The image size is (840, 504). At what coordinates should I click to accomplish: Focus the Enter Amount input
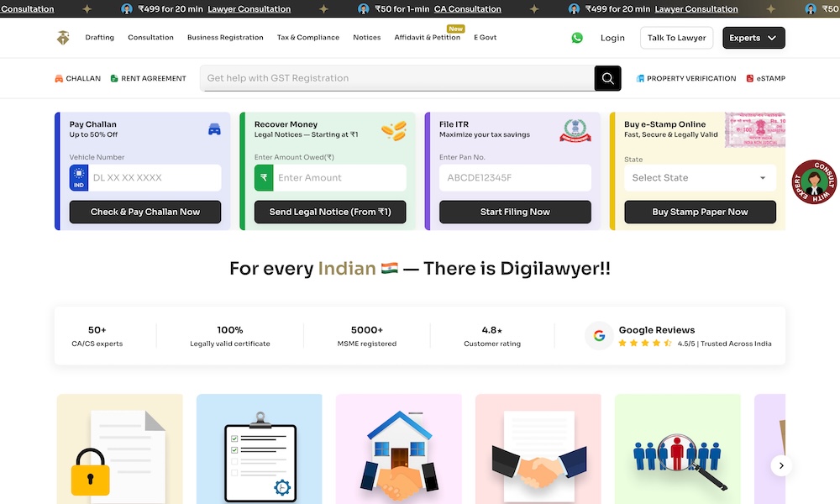click(x=339, y=177)
